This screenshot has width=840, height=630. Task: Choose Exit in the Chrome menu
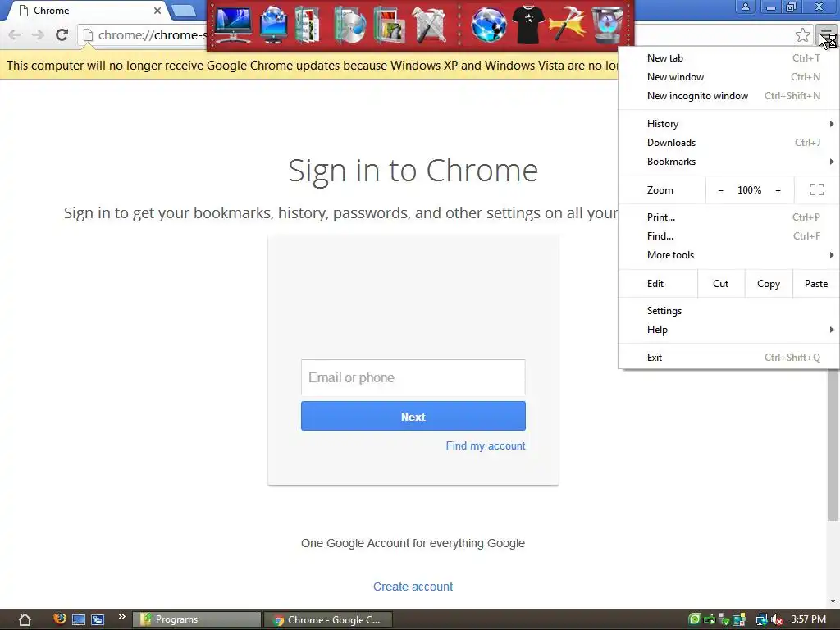pyautogui.click(x=728, y=358)
